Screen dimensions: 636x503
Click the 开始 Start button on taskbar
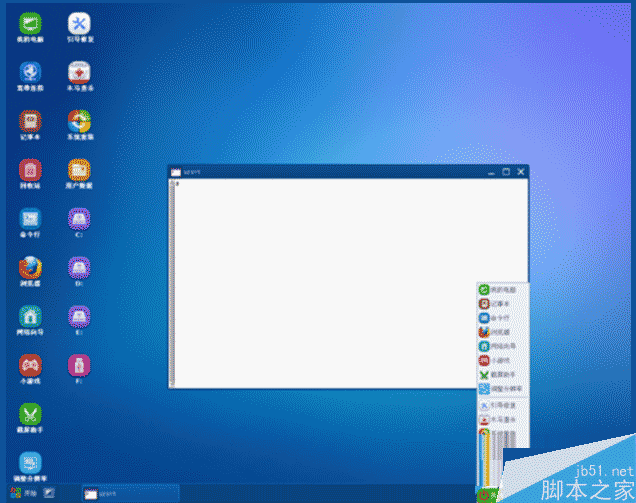pyautogui.click(x=24, y=493)
